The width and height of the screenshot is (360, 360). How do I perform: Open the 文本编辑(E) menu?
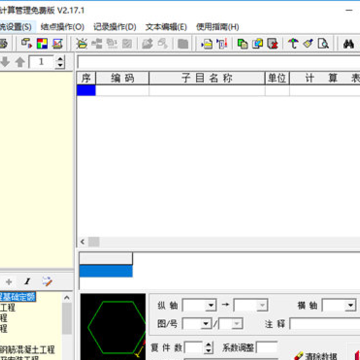tap(166, 27)
